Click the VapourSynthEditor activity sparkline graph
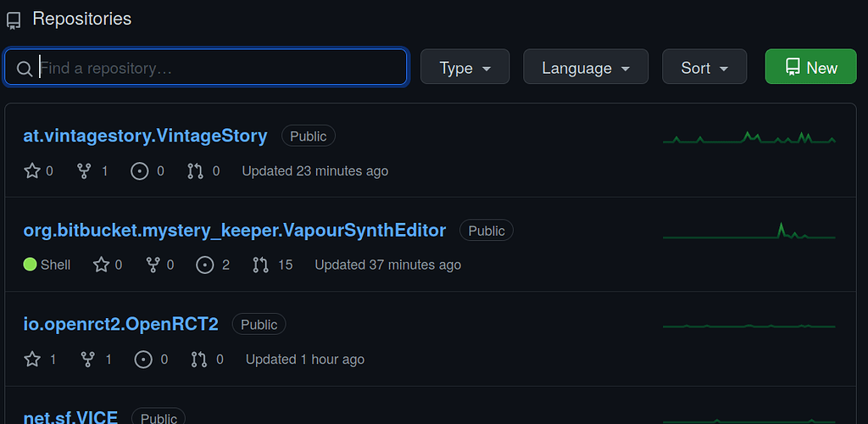Viewport: 868px width, 424px height. tap(749, 232)
